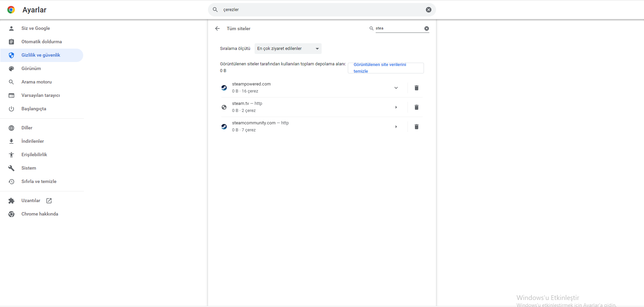Click the Tüm siteler heading
Image resolution: width=644 pixels, height=307 pixels.
pos(238,28)
